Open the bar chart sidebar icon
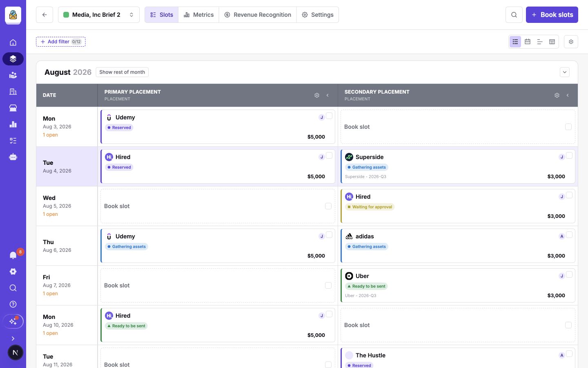The height and width of the screenshot is (368, 588). (13, 124)
